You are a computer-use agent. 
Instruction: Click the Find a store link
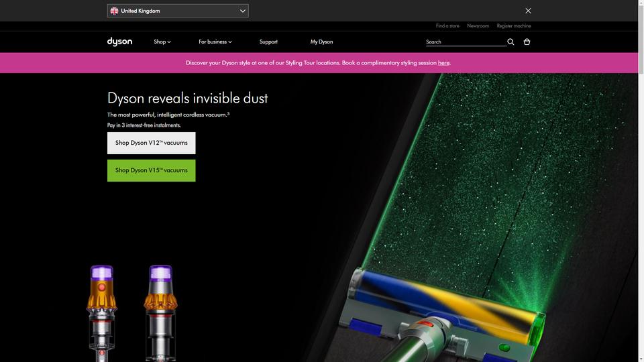pos(447,26)
